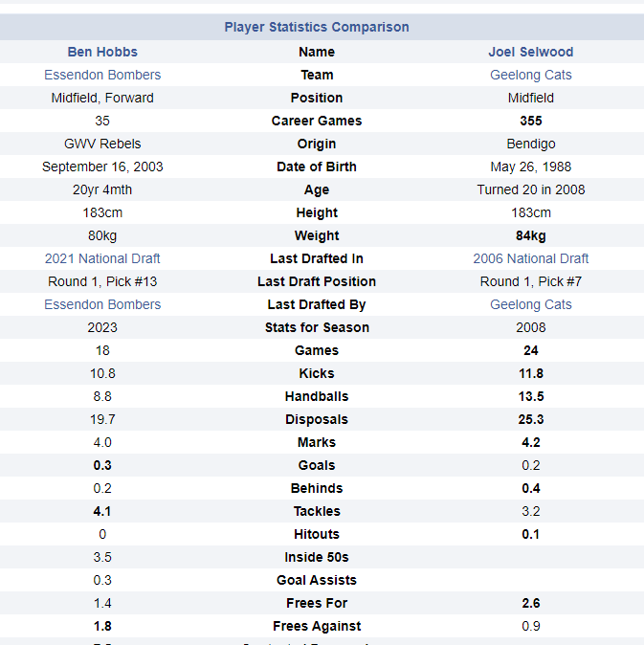The image size is (644, 645).
Task: Select Selwood's 25.3 disposals value
Action: (530, 419)
